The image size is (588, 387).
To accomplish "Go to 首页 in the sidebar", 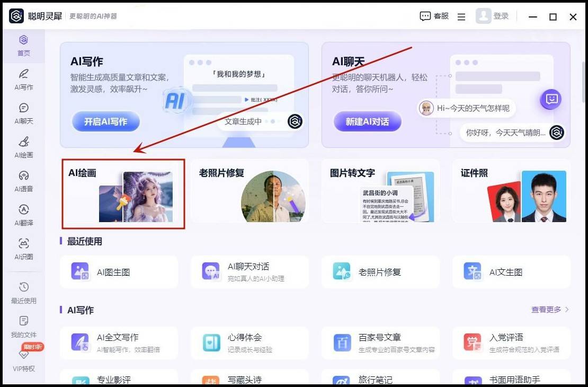I will pos(23,46).
